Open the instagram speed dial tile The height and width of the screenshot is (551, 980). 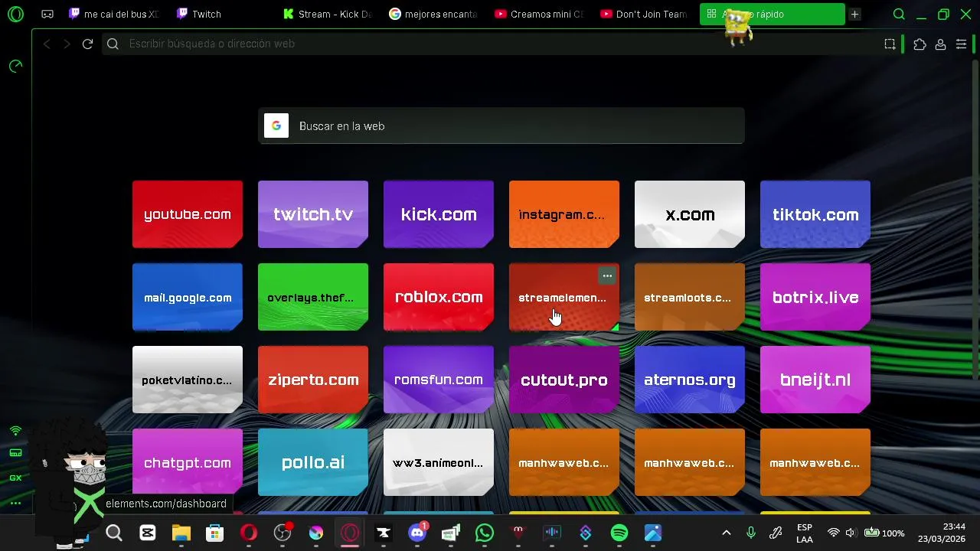(x=564, y=214)
